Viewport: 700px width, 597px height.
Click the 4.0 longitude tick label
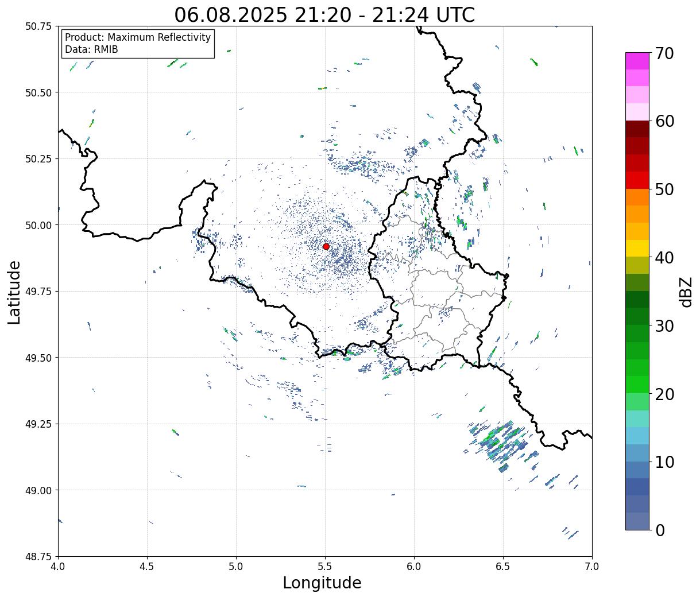58,567
